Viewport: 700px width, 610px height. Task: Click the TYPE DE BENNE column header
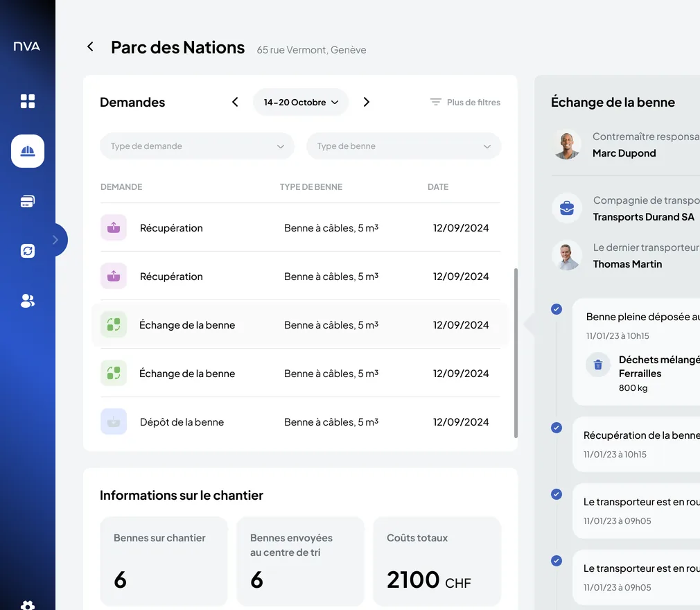[311, 186]
